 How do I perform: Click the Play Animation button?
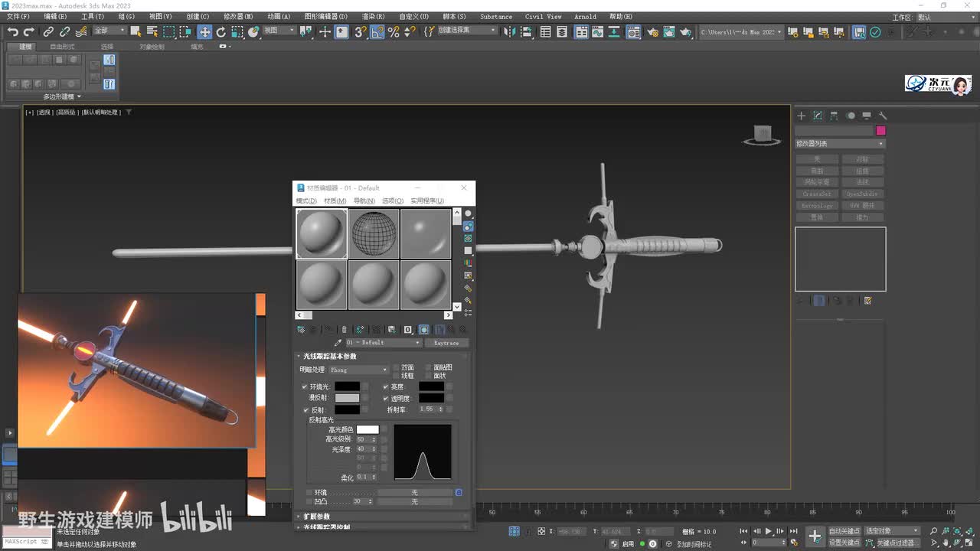pos(769,531)
